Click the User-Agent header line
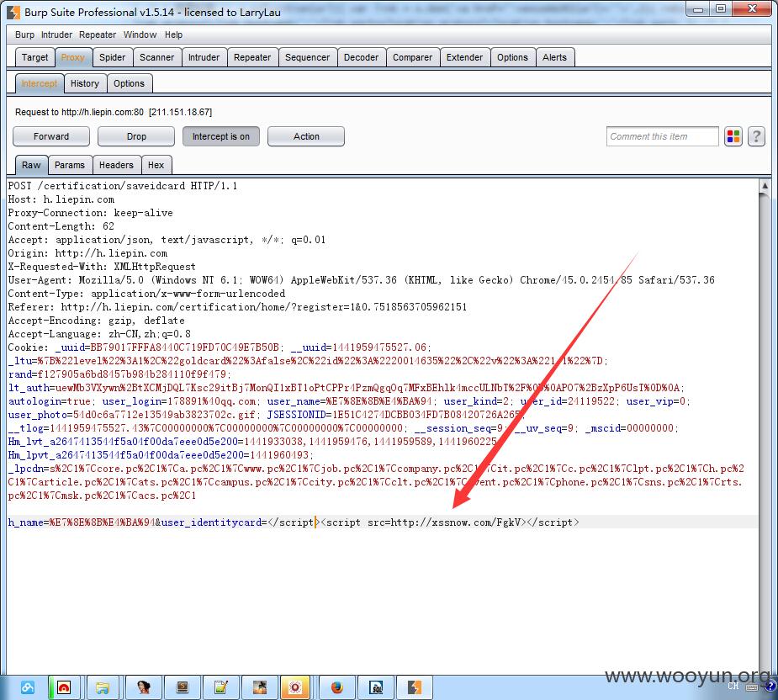This screenshot has height=700, width=778. click(361, 280)
